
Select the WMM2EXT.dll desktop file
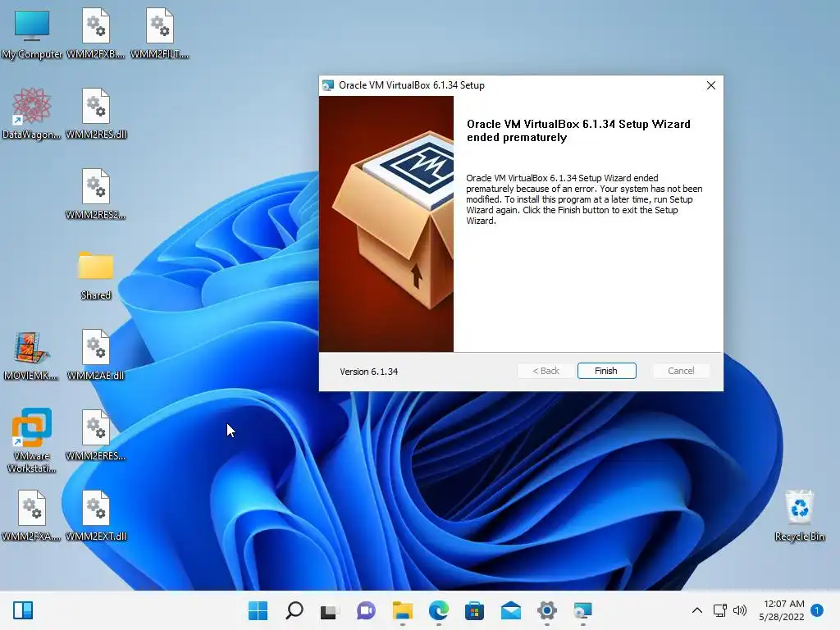coord(96,516)
